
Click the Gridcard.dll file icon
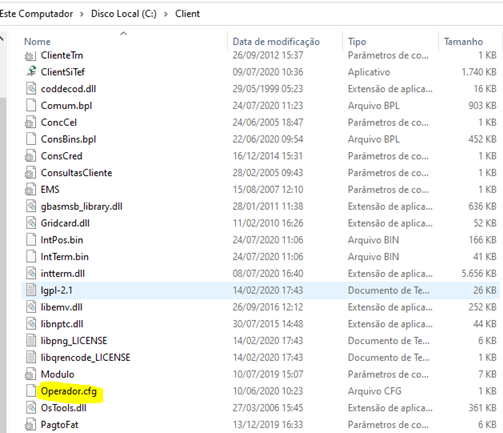point(31,223)
